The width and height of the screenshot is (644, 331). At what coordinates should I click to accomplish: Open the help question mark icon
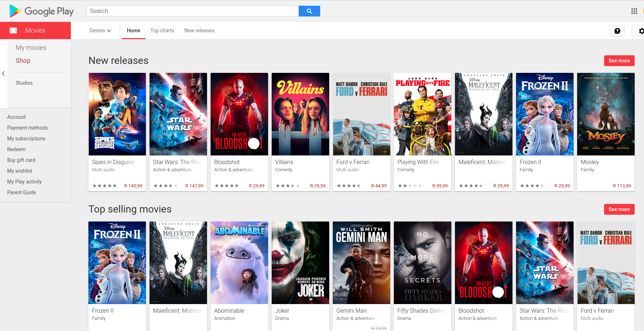coord(617,31)
